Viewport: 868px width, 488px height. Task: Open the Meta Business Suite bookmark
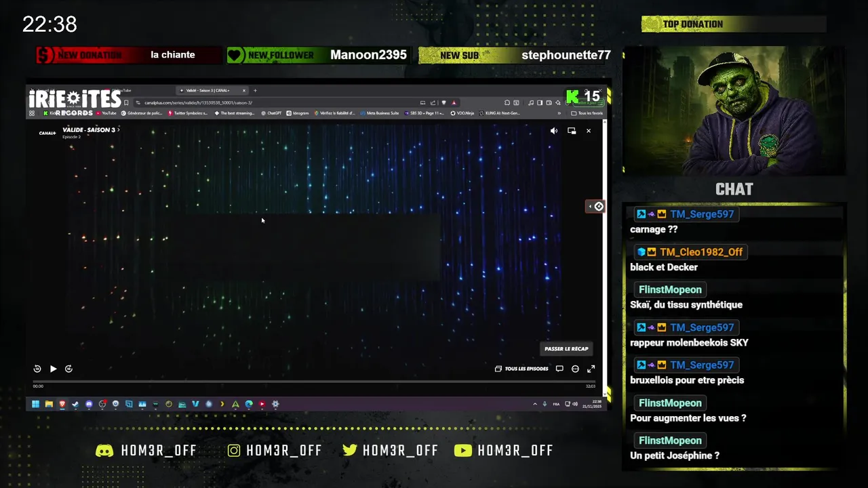click(380, 113)
